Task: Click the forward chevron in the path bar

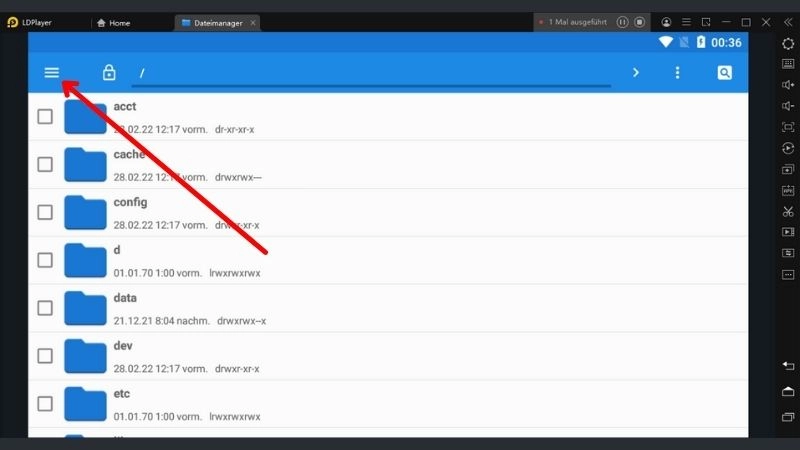Action: [x=636, y=72]
